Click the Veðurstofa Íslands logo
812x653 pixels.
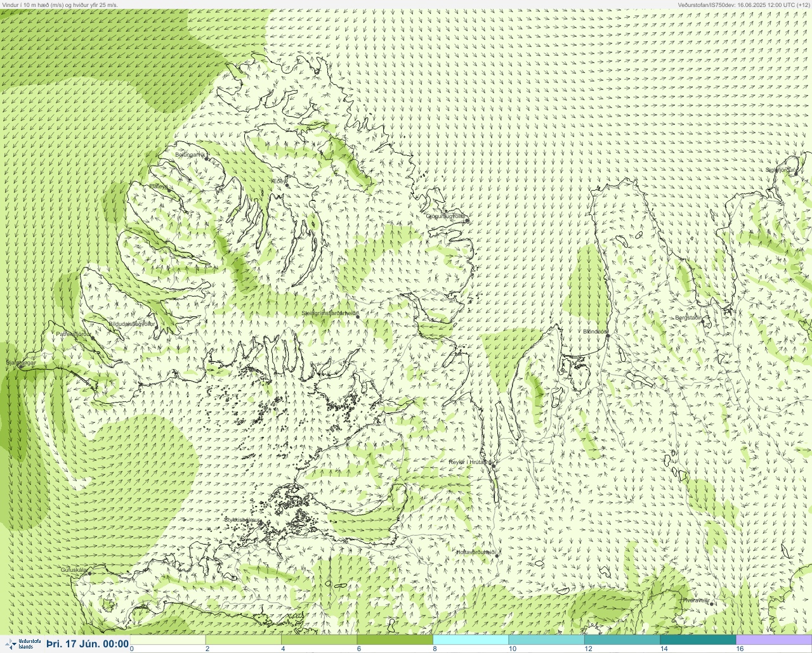click(22, 644)
